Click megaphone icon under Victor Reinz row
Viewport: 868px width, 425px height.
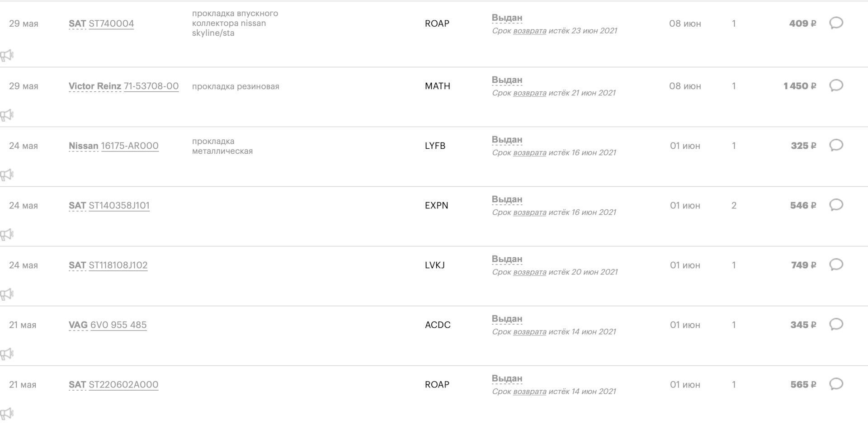pyautogui.click(x=7, y=115)
